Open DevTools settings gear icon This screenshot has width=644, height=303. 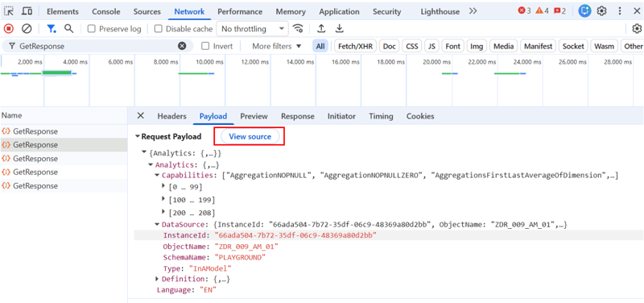[601, 11]
